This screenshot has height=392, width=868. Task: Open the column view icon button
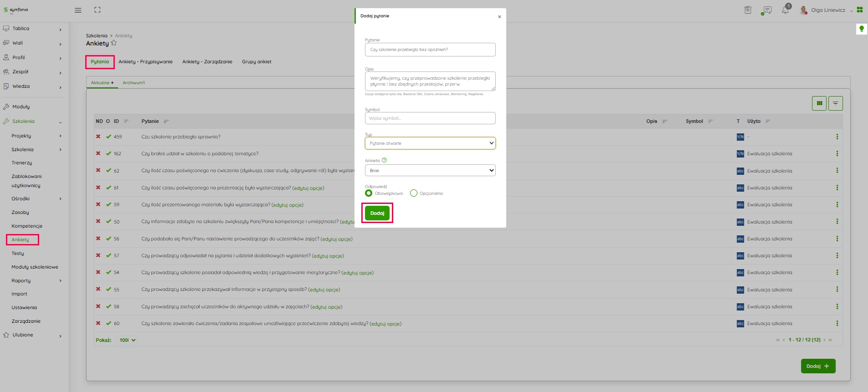pyautogui.click(x=819, y=103)
